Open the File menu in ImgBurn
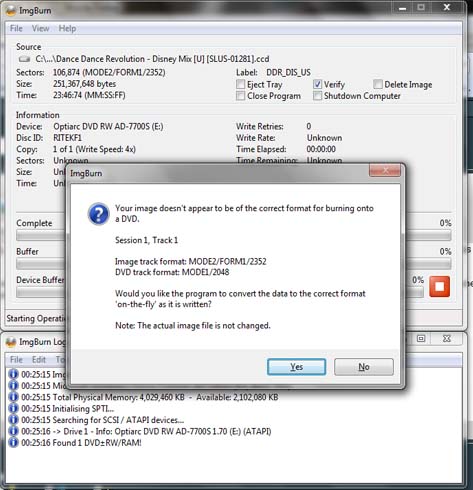This screenshot has width=473, height=490. pos(16,29)
